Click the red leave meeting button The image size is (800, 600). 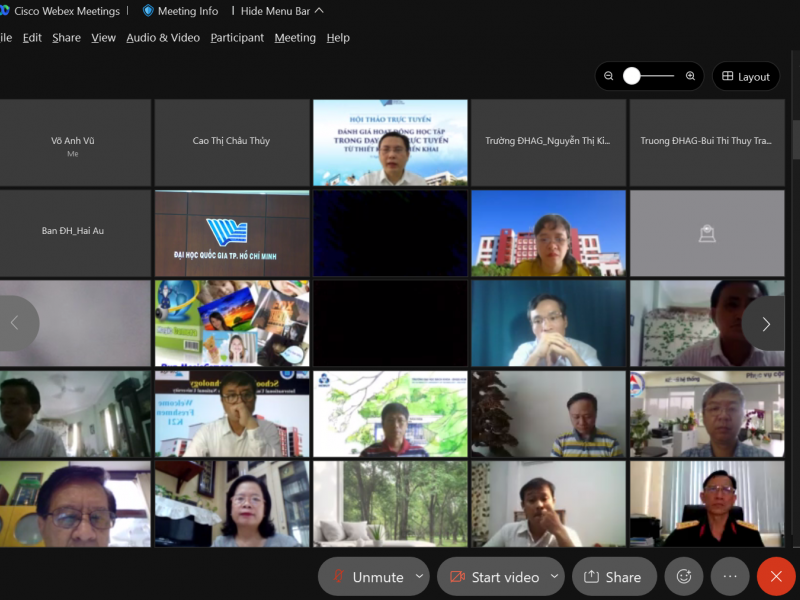tap(776, 577)
